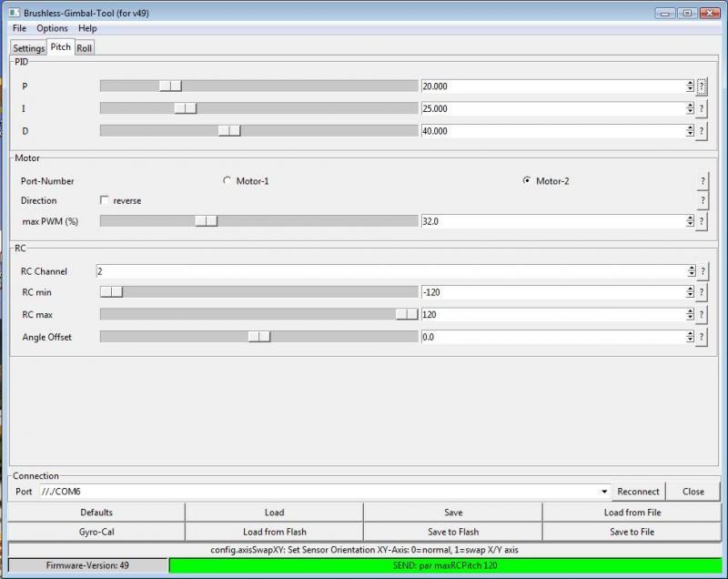Click the help button for Angle Offset
Image resolution: width=728 pixels, height=579 pixels.
click(702, 337)
